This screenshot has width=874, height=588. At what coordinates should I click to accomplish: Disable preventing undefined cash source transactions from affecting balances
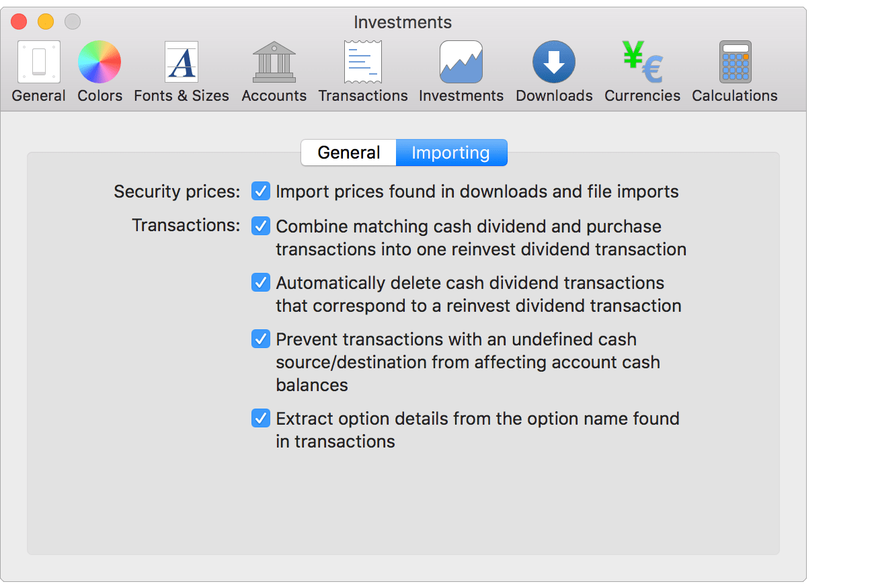(x=260, y=339)
